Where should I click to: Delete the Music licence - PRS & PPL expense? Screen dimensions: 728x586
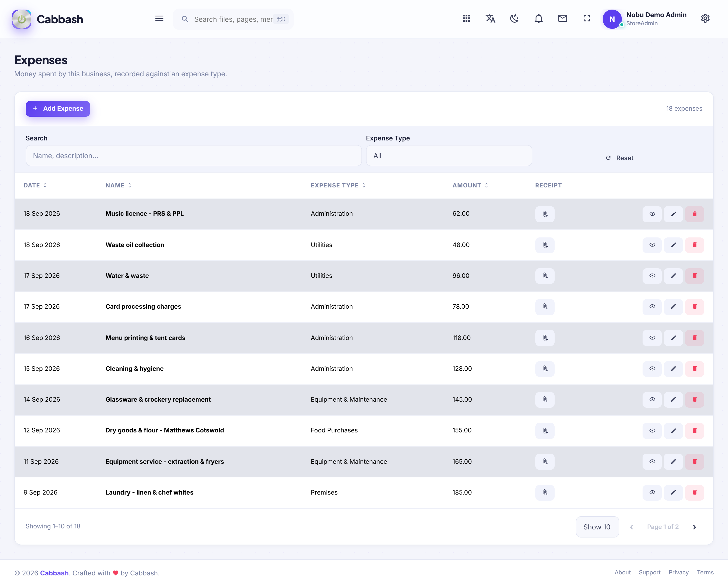695,214
